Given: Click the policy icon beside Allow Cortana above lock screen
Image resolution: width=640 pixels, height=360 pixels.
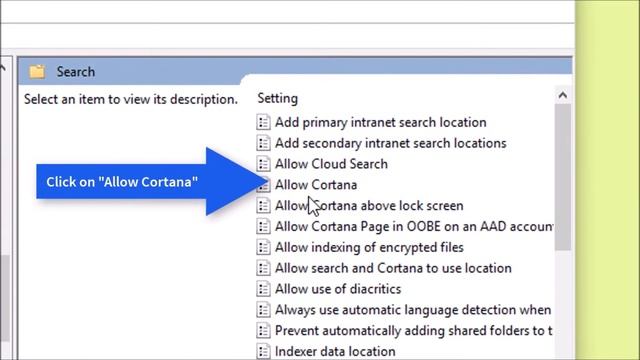Looking at the screenshot, I should 263,205.
